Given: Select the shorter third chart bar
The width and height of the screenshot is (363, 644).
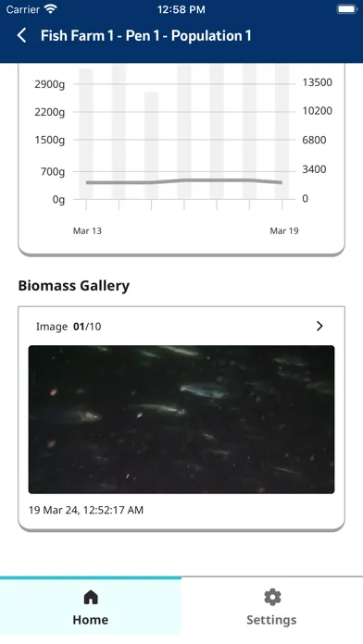Looking at the screenshot, I should (x=151, y=145).
